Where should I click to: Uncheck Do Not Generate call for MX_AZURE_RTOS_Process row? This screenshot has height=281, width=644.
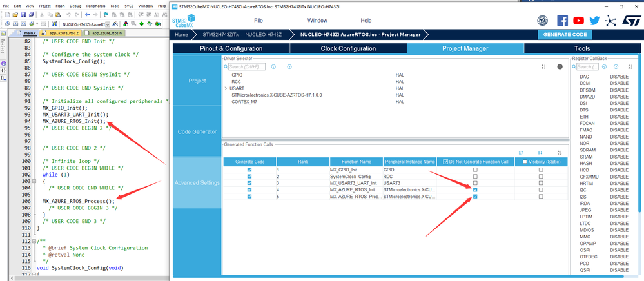point(475,197)
